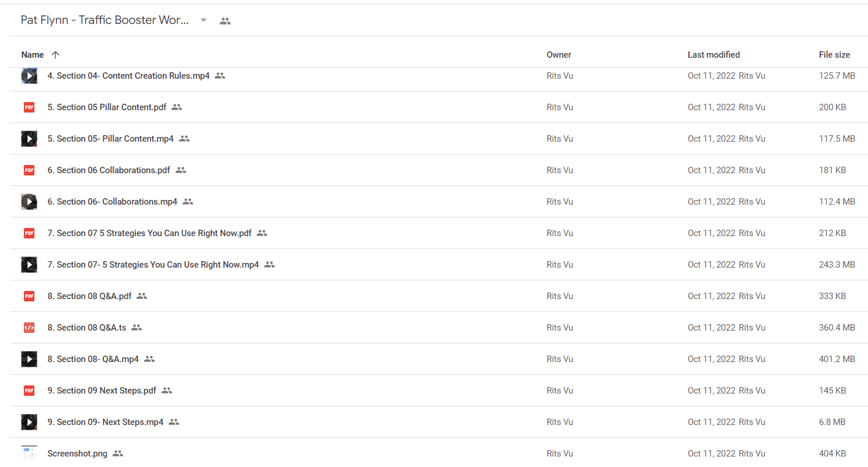Click video icon of Section 09- Next Steps.mp4
868x467 pixels.
click(x=29, y=422)
